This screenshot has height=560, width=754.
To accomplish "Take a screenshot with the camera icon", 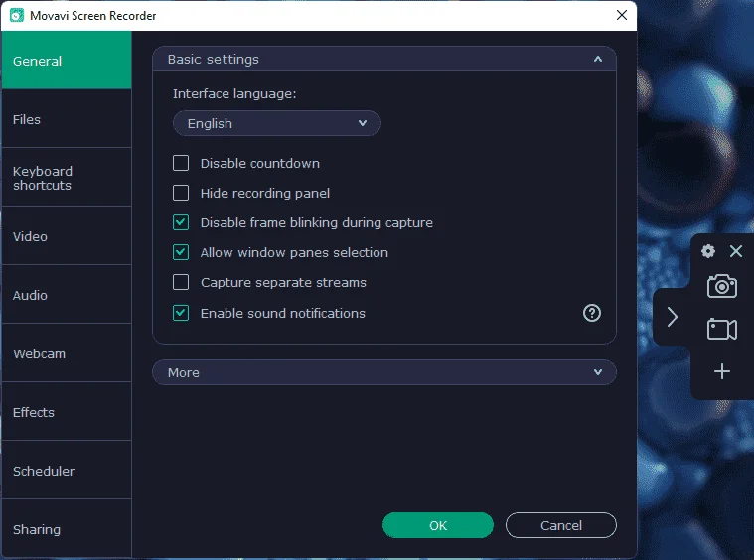I will tap(722, 286).
